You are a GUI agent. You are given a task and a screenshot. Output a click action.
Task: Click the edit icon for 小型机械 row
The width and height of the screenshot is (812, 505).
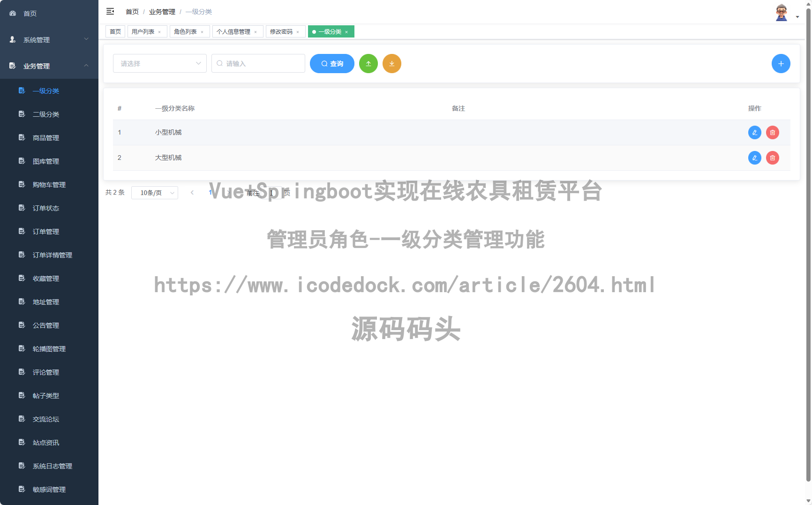pos(754,132)
